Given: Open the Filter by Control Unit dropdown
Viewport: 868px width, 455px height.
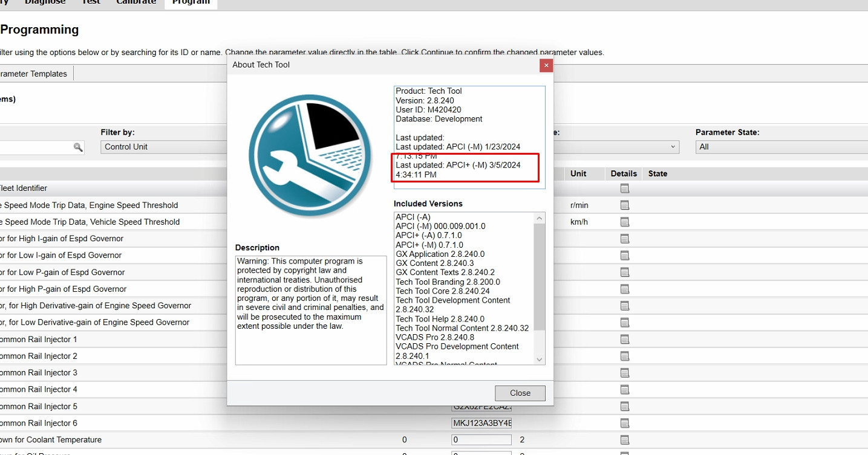Looking at the screenshot, I should click(163, 147).
